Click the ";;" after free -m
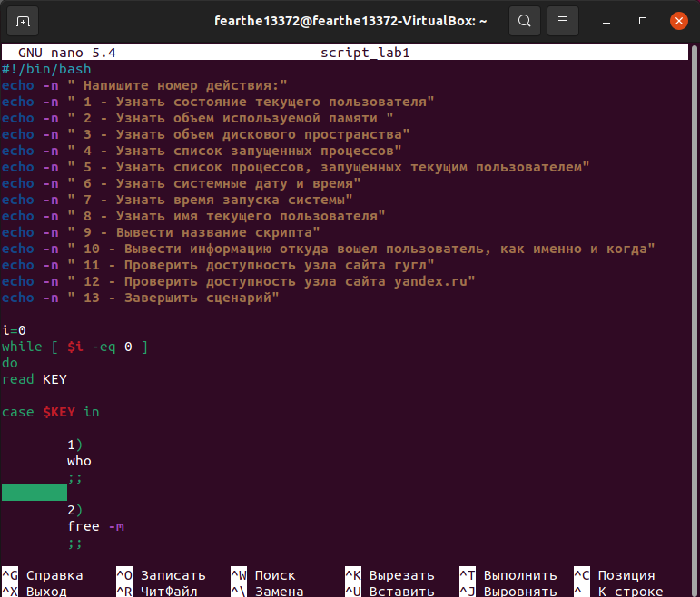The height and width of the screenshot is (597, 700). [x=75, y=543]
